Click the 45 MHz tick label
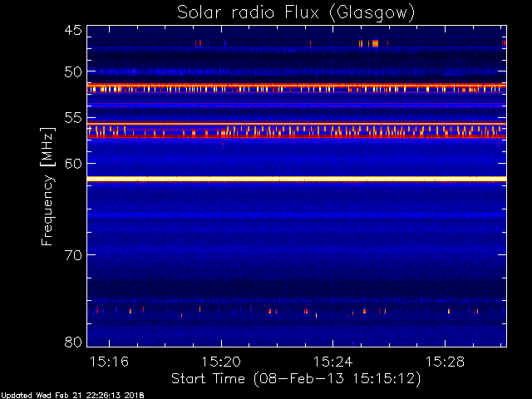This screenshot has width=532, height=399. (73, 30)
